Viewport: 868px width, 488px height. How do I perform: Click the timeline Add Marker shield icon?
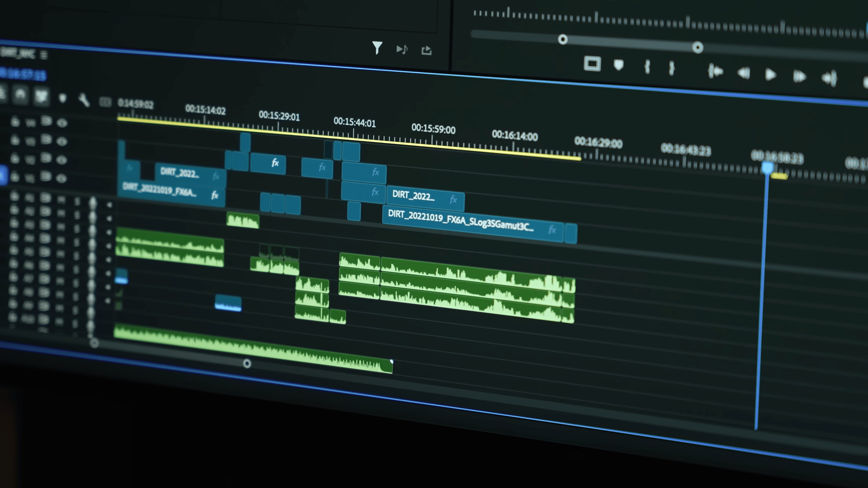tap(63, 98)
